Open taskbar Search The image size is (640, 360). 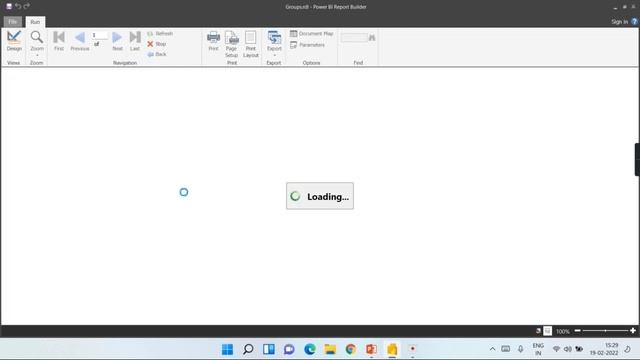tap(248, 349)
